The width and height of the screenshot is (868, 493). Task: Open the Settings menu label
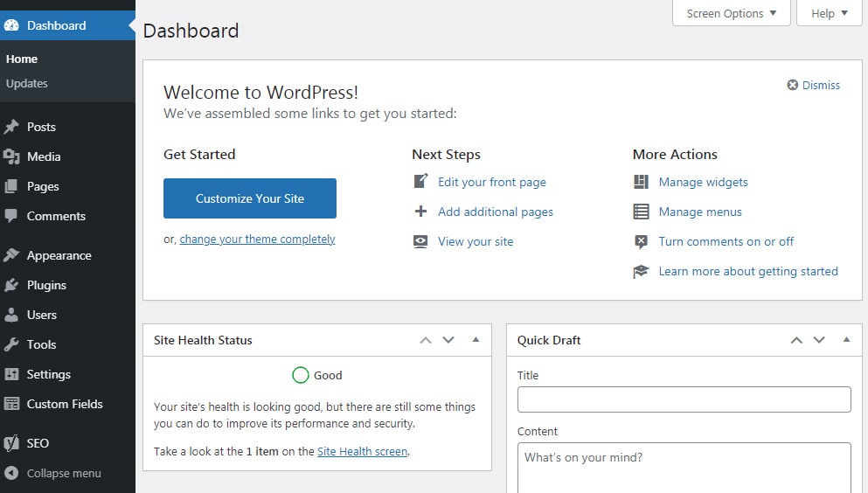(49, 374)
